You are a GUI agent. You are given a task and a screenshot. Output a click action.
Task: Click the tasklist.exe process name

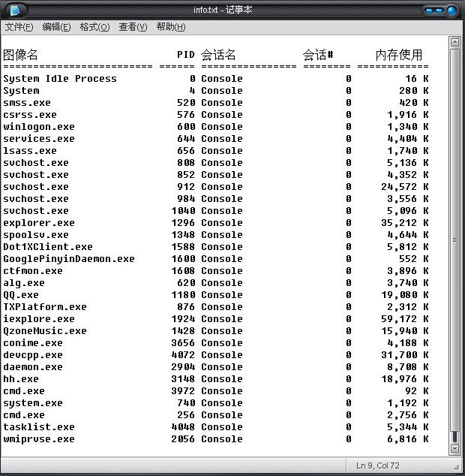[x=39, y=427]
